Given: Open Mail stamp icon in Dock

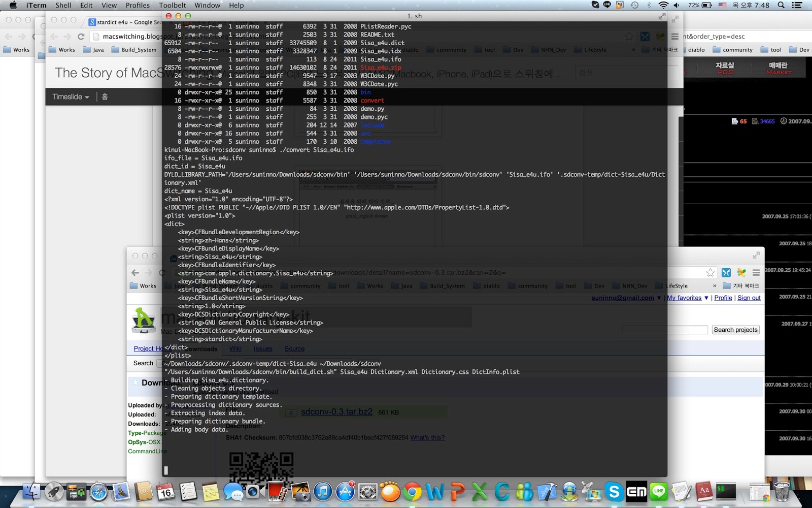Looking at the screenshot, I should 121,491.
